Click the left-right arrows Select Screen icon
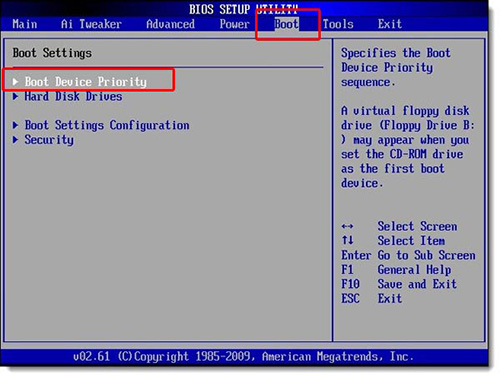 click(x=347, y=227)
